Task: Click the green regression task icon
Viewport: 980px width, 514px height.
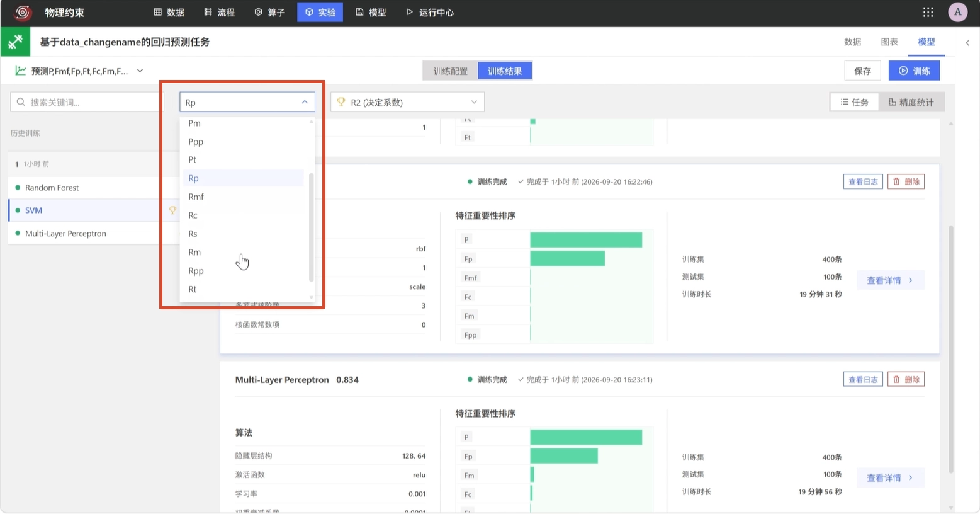Action: [15, 42]
